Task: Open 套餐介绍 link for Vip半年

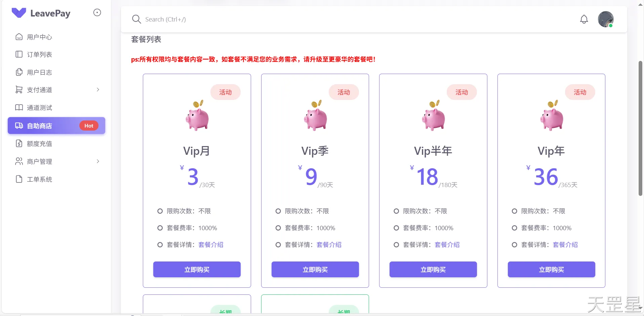Action: [447, 245]
